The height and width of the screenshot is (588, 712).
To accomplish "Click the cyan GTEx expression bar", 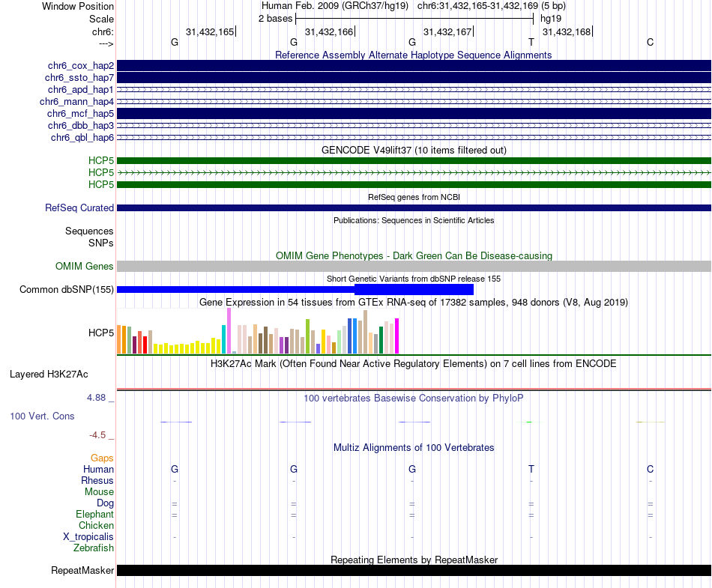I will (x=223, y=339).
